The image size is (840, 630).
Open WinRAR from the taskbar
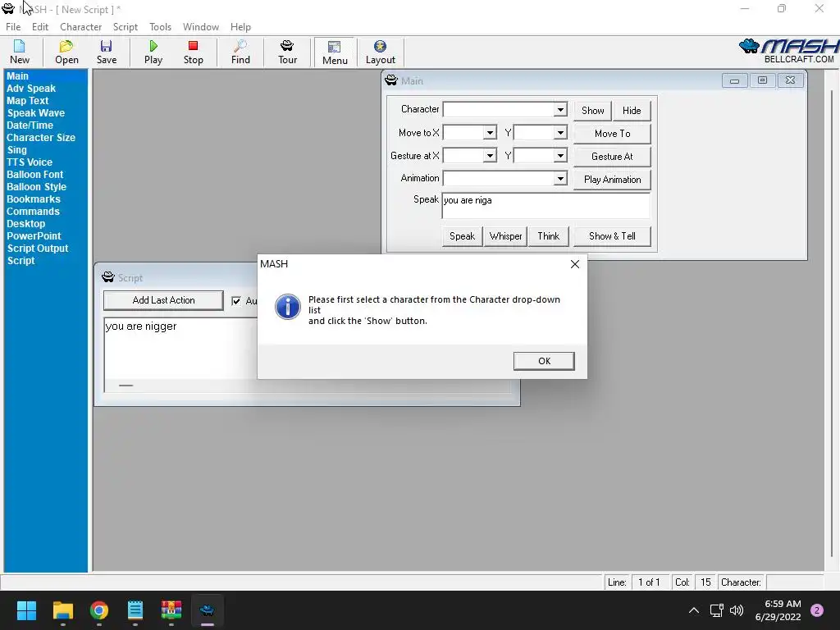171,610
